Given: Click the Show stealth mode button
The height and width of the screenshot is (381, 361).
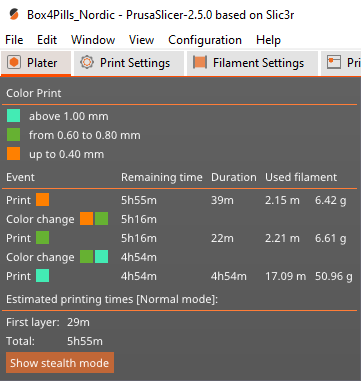Looking at the screenshot, I should point(60,363).
